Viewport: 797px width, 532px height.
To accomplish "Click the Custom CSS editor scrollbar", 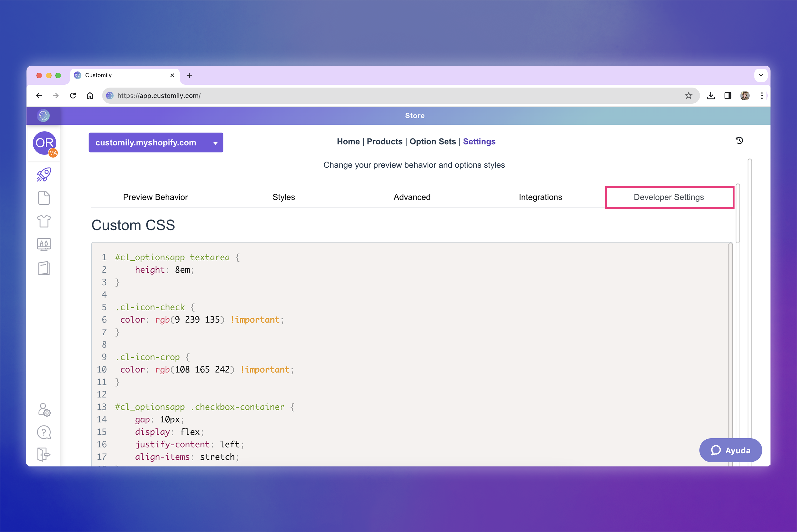I will (730, 339).
